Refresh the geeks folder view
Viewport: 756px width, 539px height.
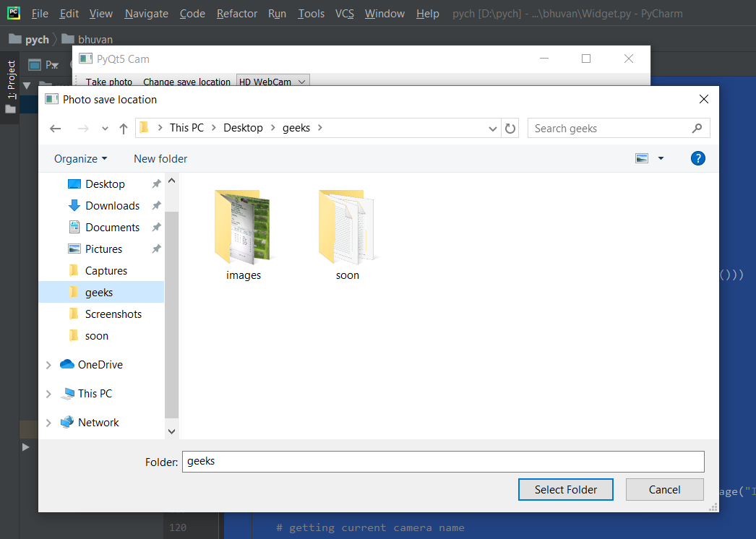pos(510,128)
